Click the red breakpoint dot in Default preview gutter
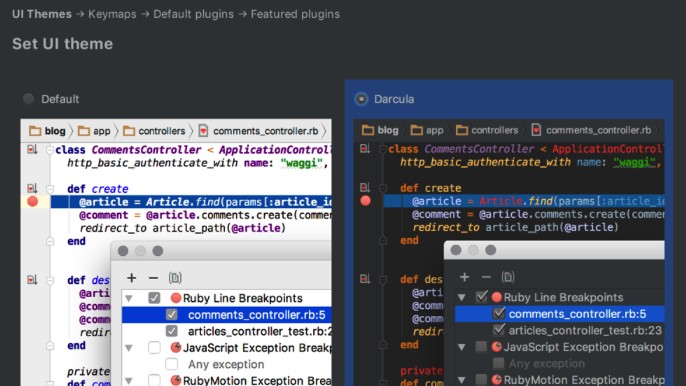The image size is (686, 386). [x=32, y=201]
